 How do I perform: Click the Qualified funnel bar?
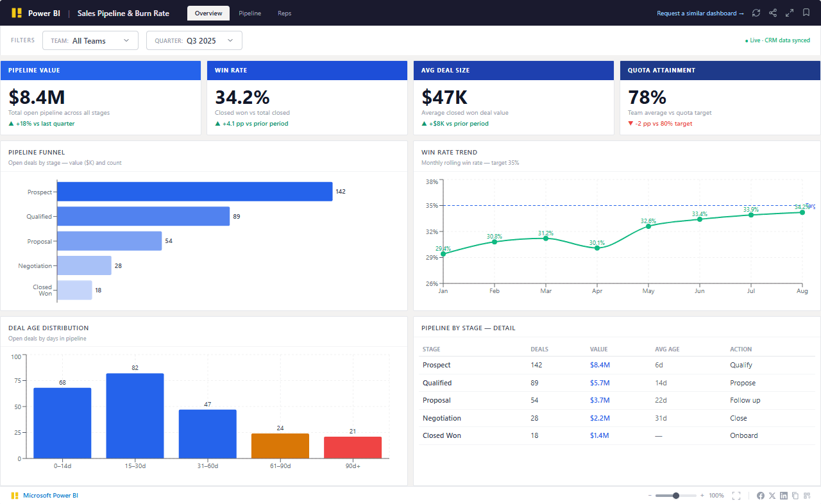(x=143, y=216)
